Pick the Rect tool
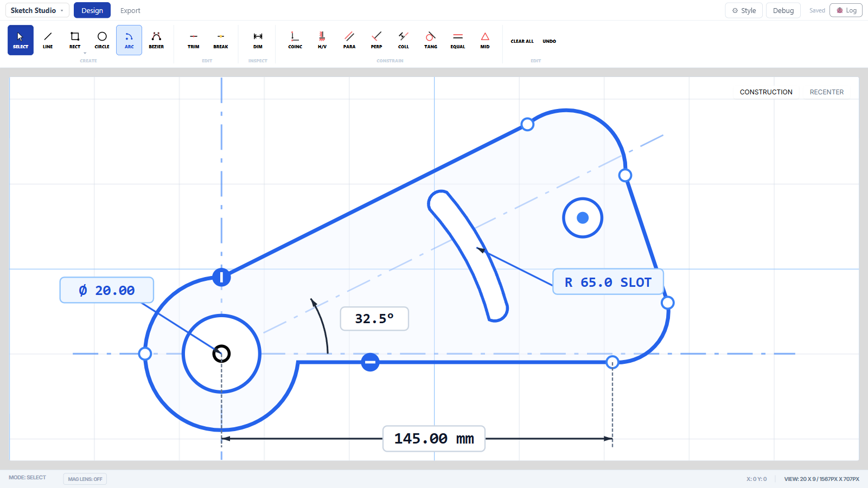 [x=75, y=40]
